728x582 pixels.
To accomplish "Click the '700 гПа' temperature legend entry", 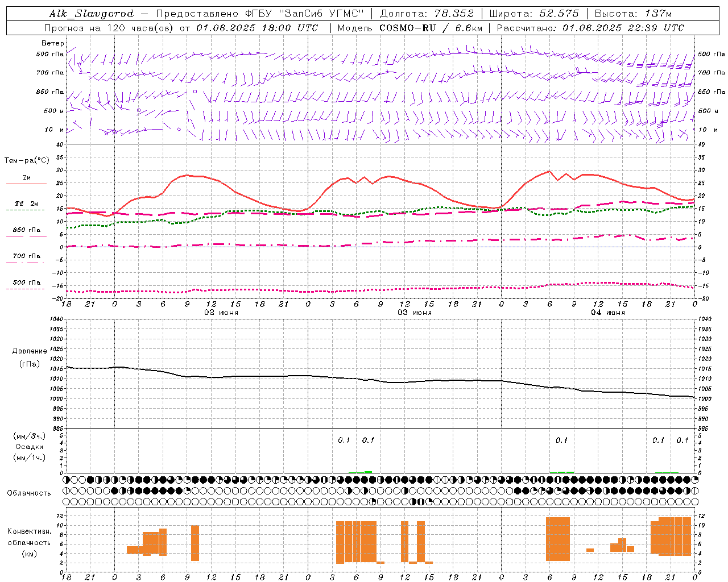I will coord(27,256).
